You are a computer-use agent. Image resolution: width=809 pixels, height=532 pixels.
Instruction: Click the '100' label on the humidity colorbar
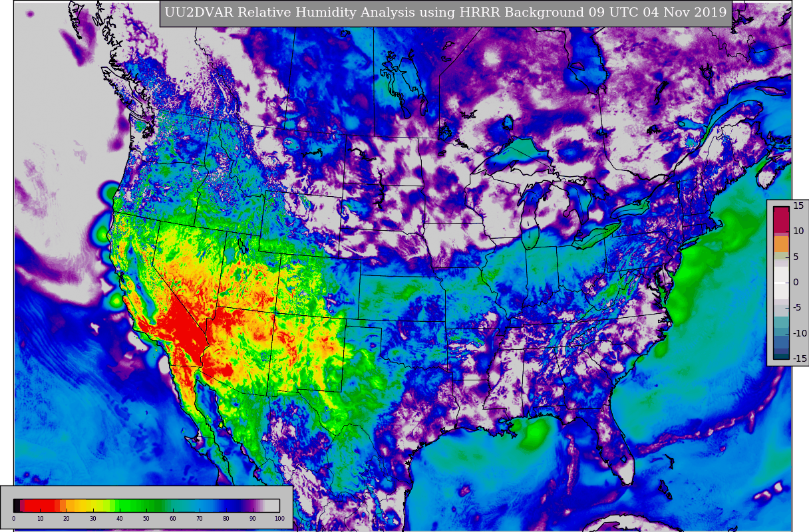click(x=279, y=519)
